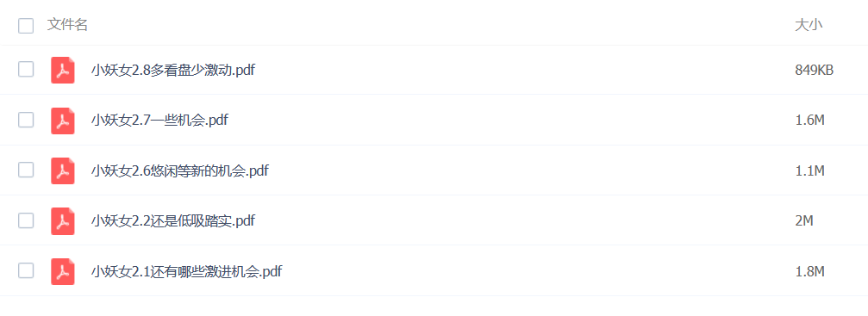Click the 2M size value
868x316 pixels.
coord(804,220)
